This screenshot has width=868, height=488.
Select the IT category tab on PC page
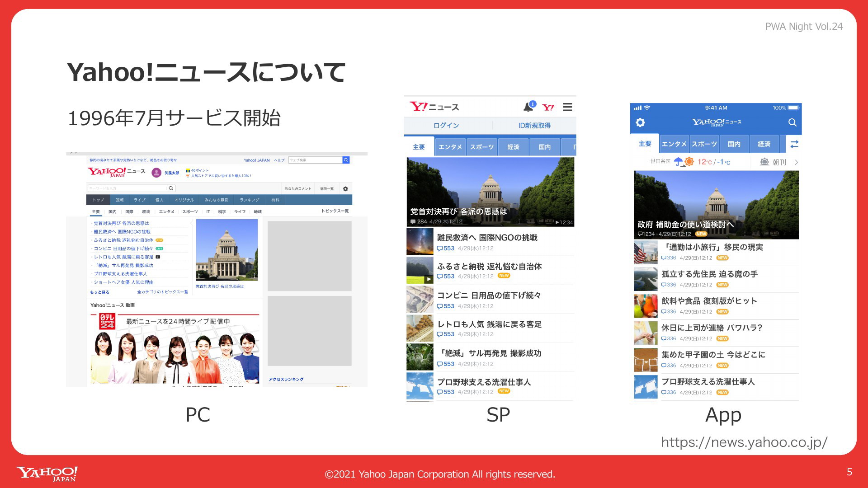tap(208, 212)
